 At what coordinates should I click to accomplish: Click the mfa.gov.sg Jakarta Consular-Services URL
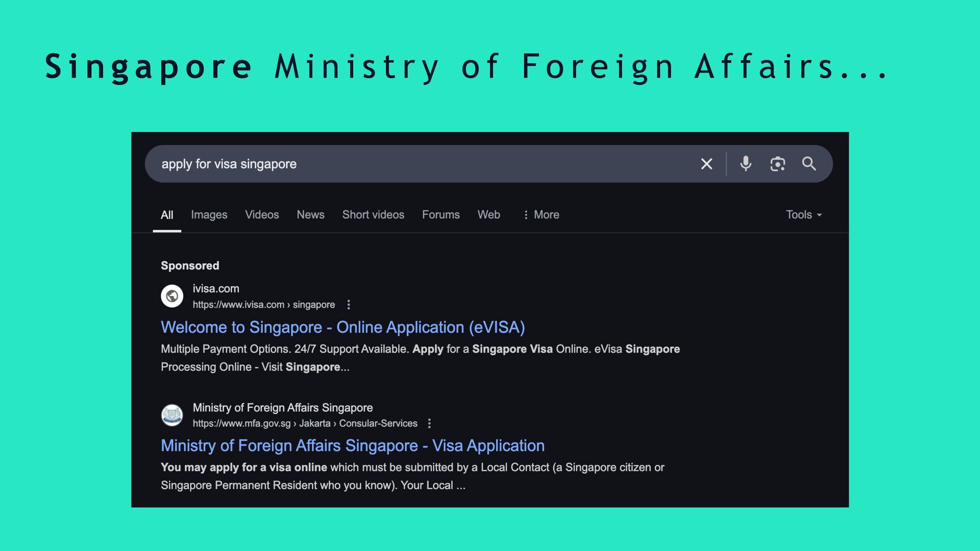(x=305, y=423)
